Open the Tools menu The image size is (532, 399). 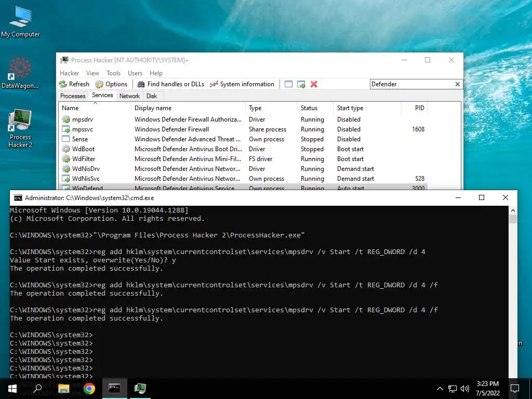(x=113, y=73)
